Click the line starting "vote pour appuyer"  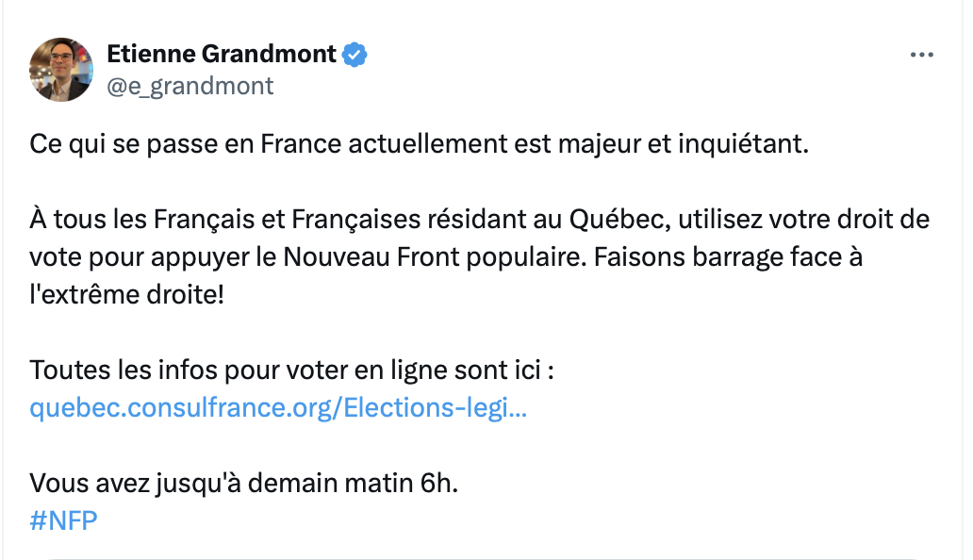click(446, 257)
